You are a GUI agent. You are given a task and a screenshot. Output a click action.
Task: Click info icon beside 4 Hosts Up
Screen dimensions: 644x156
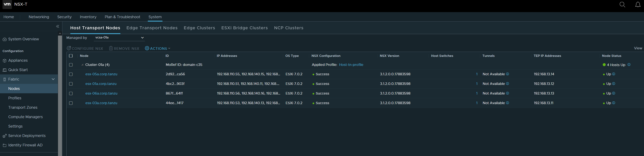click(629, 65)
